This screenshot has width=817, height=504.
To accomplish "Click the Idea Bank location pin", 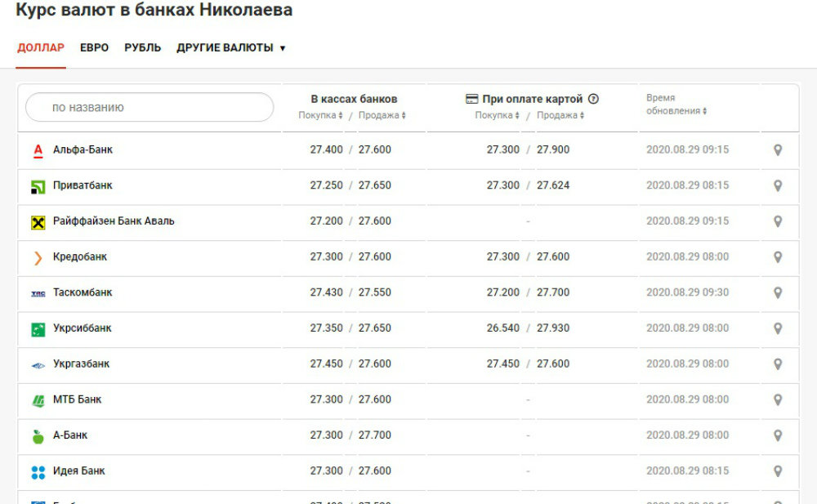I will point(778,471).
